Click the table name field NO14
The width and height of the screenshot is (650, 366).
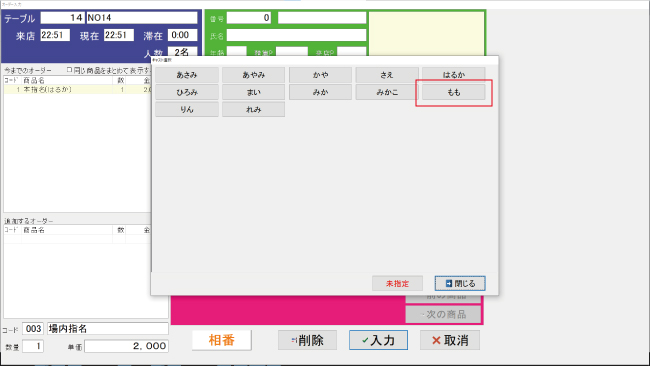pyautogui.click(x=142, y=18)
